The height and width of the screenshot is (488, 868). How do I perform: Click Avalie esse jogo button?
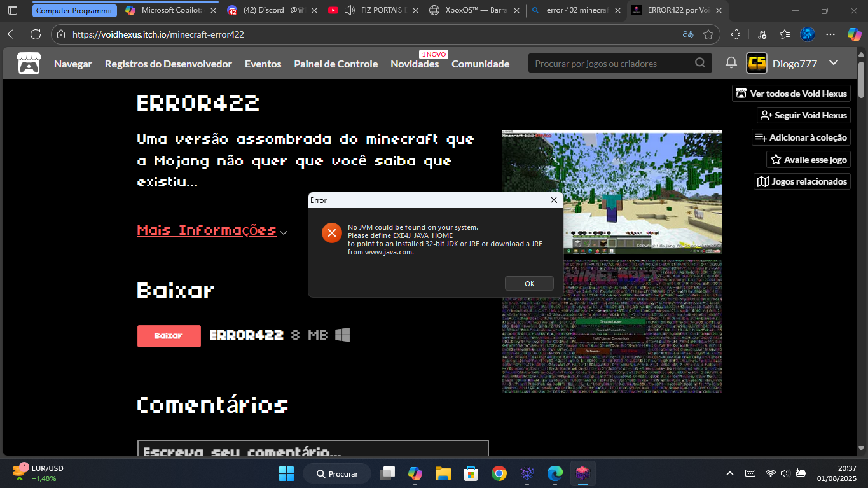[808, 160]
